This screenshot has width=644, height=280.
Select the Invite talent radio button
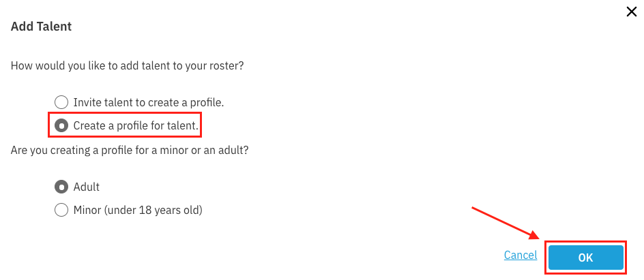point(61,103)
